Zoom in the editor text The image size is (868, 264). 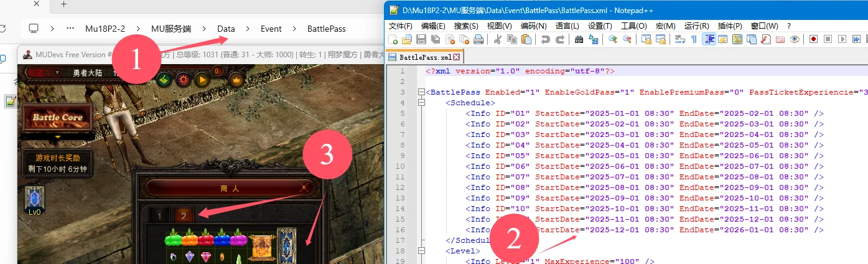click(612, 39)
